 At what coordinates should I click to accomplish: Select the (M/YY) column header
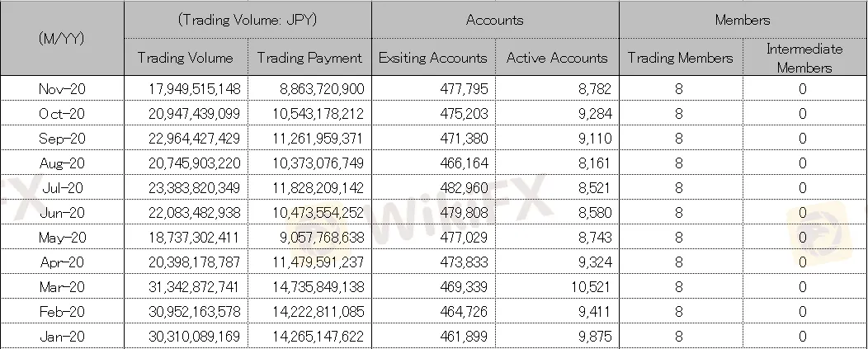(62, 38)
